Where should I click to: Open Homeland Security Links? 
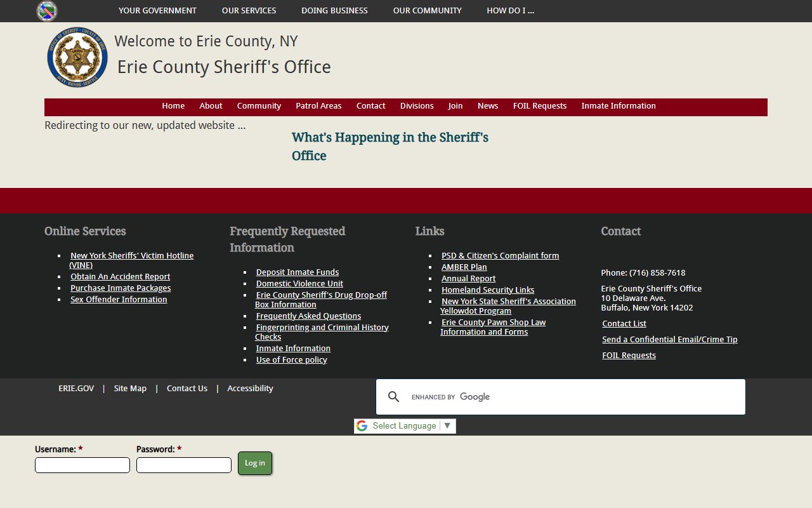[x=488, y=290]
